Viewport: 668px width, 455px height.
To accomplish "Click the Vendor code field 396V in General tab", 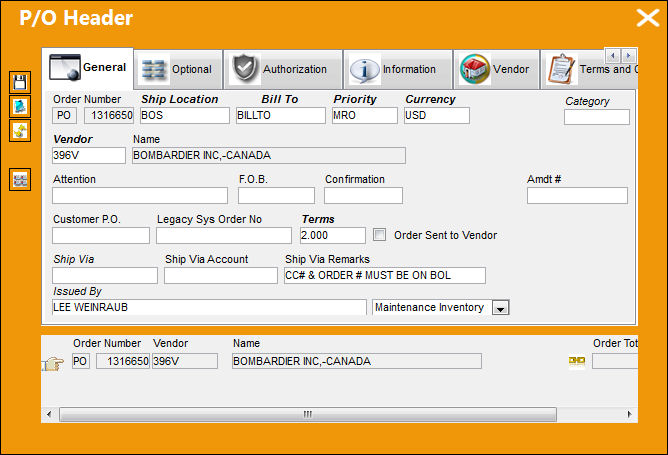I will click(89, 156).
